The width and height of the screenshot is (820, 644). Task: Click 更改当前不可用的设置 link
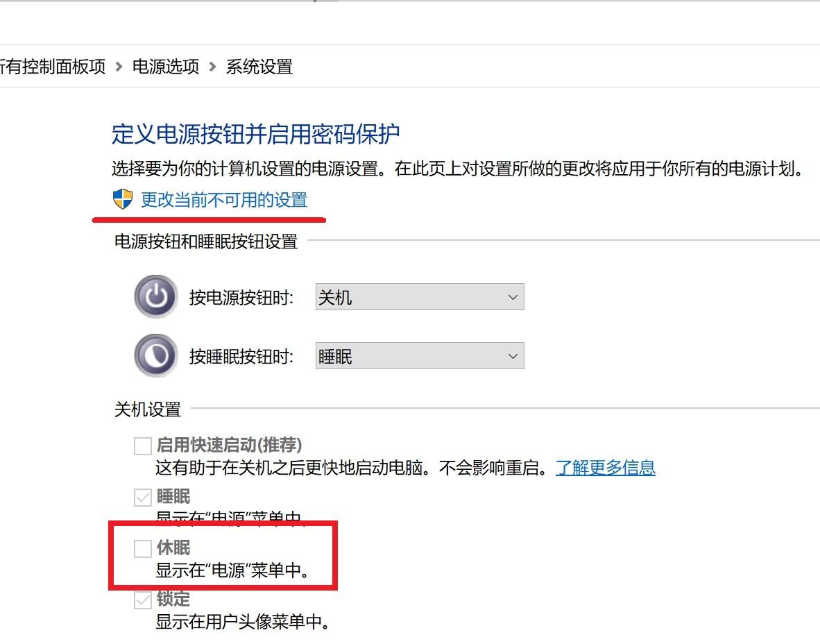[224, 200]
